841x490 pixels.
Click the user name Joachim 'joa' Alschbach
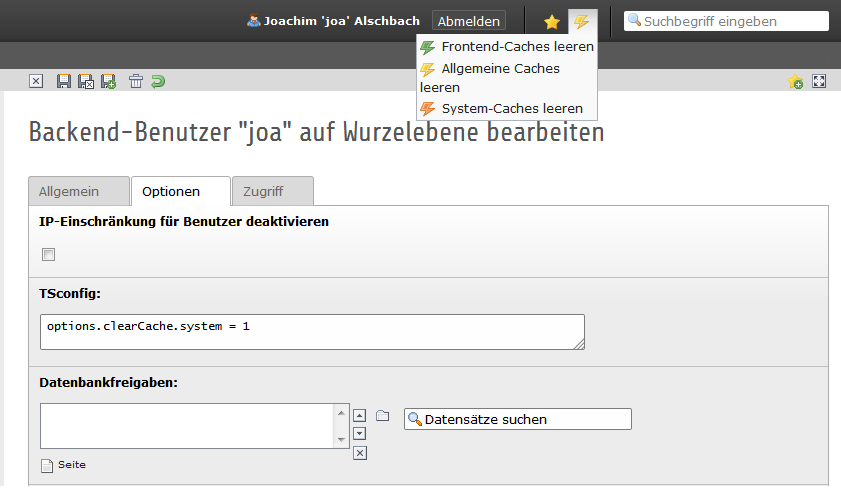tap(342, 21)
